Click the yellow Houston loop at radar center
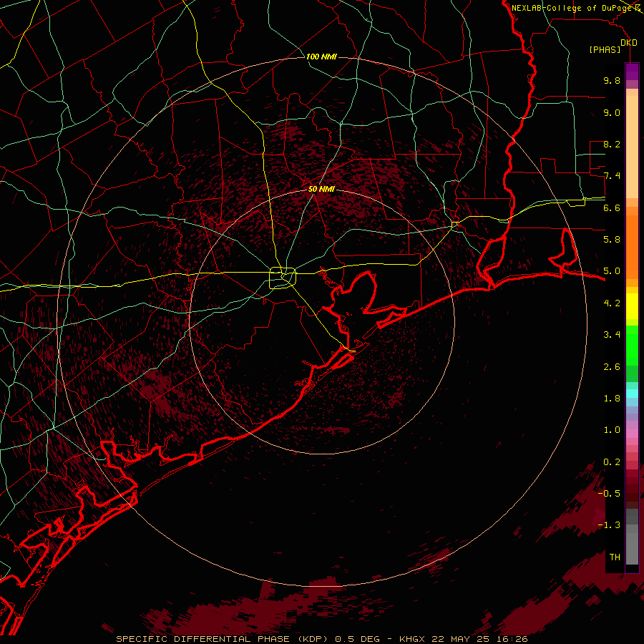The height and width of the screenshot is (644, 644). click(283, 278)
